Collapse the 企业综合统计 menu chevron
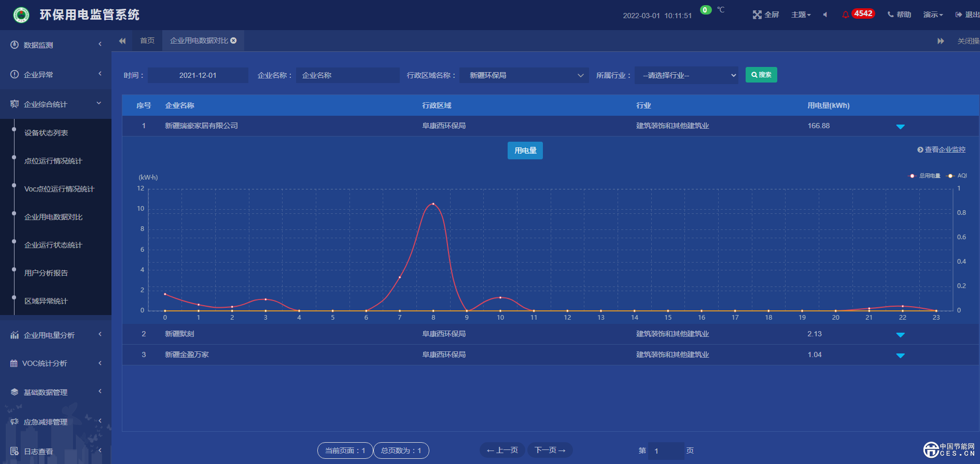 point(99,103)
